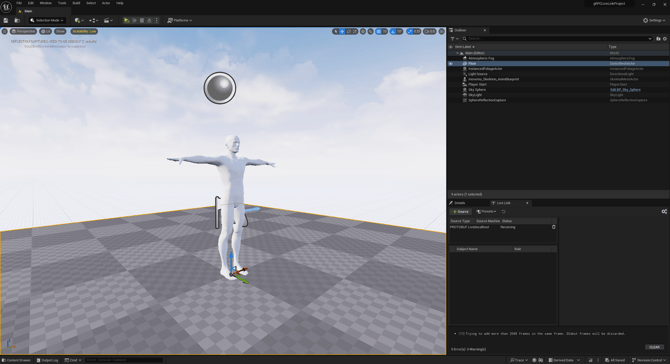This screenshot has height=364, width=670.
Task: Open the viewport options hamburger menu
Action: pos(5,31)
